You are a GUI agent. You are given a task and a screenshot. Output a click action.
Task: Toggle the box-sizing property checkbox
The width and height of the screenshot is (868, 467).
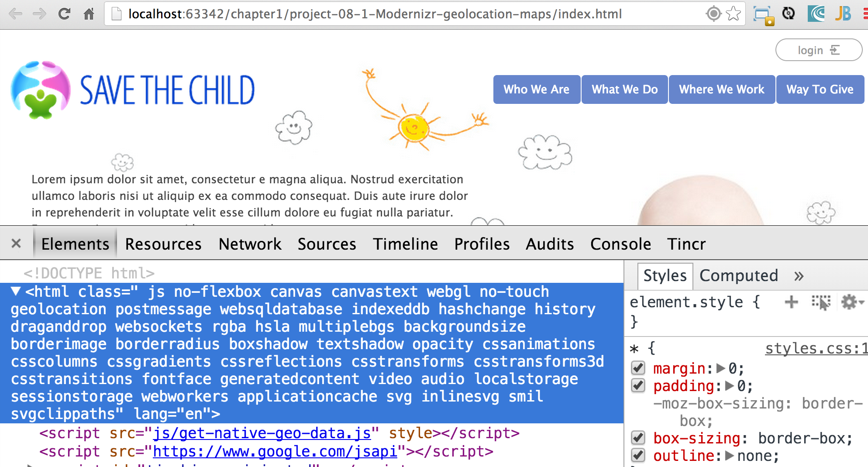[x=638, y=438]
